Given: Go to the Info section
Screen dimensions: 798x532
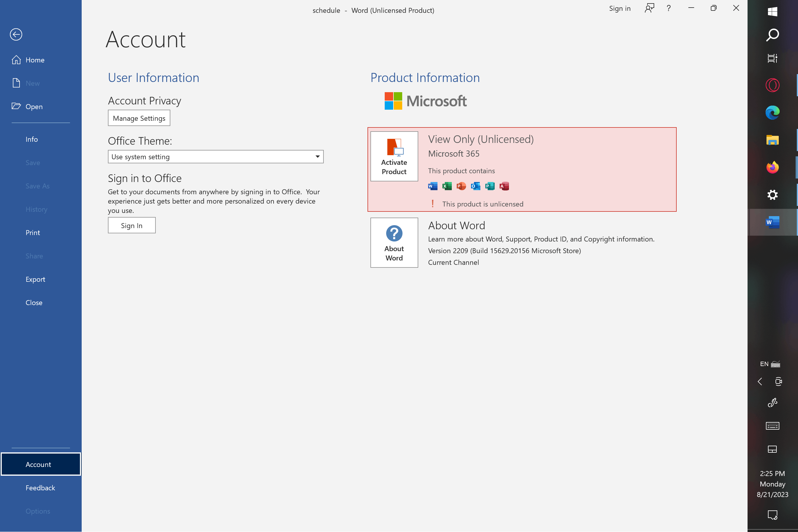Looking at the screenshot, I should pyautogui.click(x=41, y=139).
